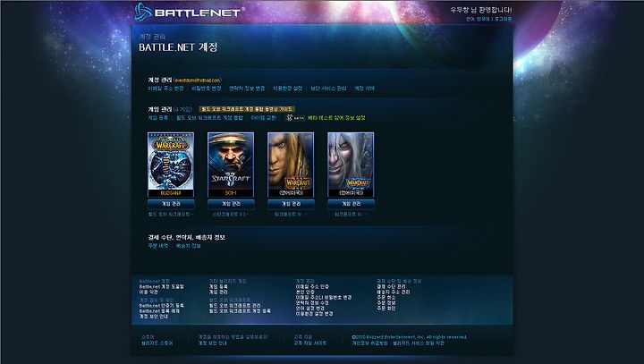644x364 pixels.
Task: Open 주문 내역 link
Action: (157, 246)
